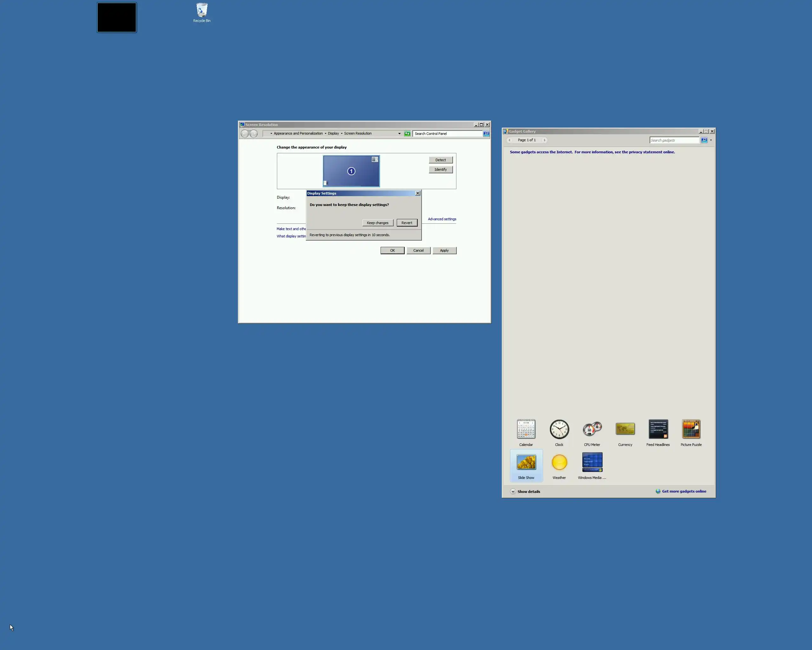
Task: Select the monitor 1 preview thumbnail
Action: (351, 171)
